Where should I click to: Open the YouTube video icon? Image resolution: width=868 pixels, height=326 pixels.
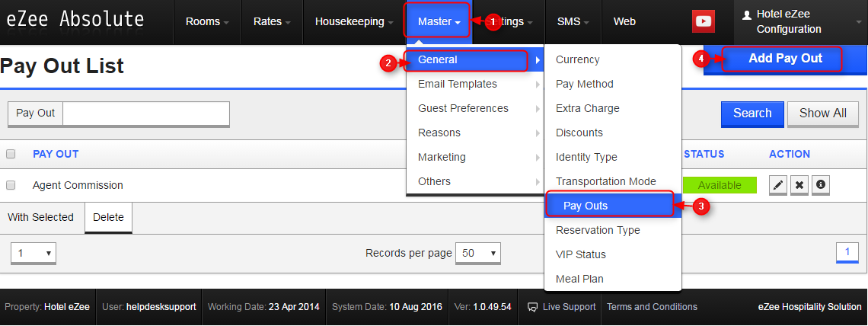coord(703,21)
